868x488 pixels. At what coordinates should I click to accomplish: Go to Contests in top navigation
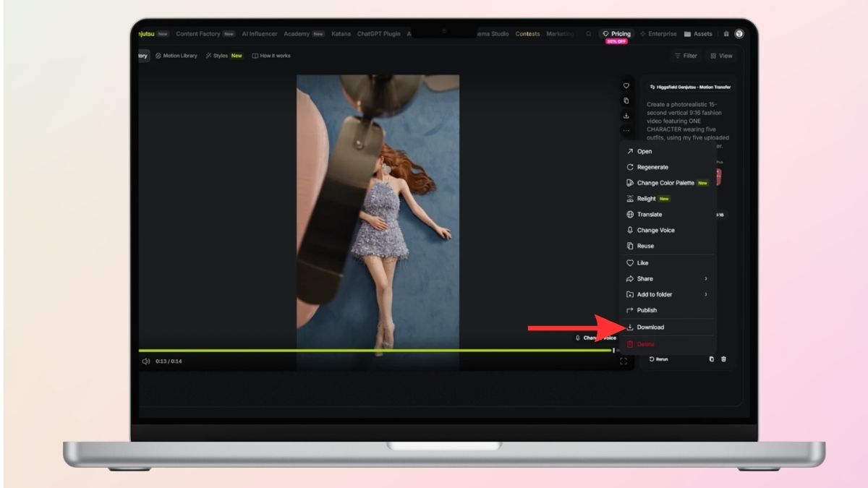click(527, 34)
